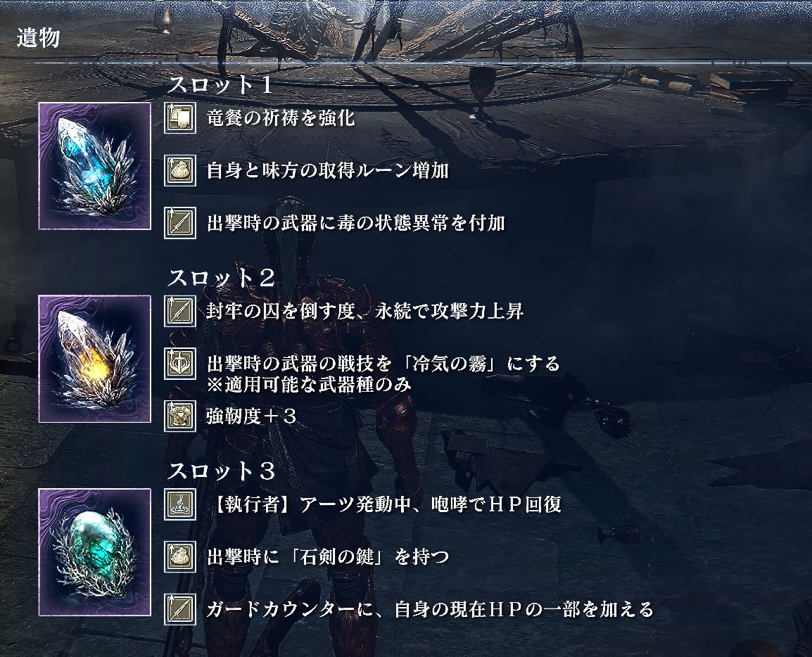The image size is (812, 657).
Task: Click the 竜餐の祈祷を強化 effect text
Action: [281, 118]
